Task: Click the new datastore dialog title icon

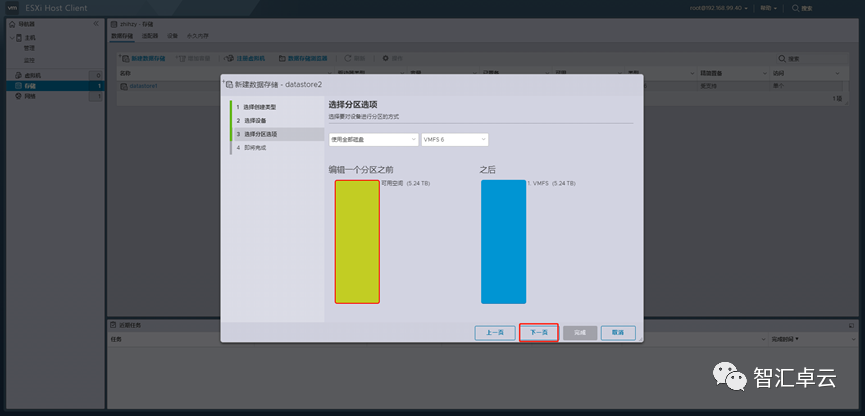Action: pyautogui.click(x=228, y=84)
